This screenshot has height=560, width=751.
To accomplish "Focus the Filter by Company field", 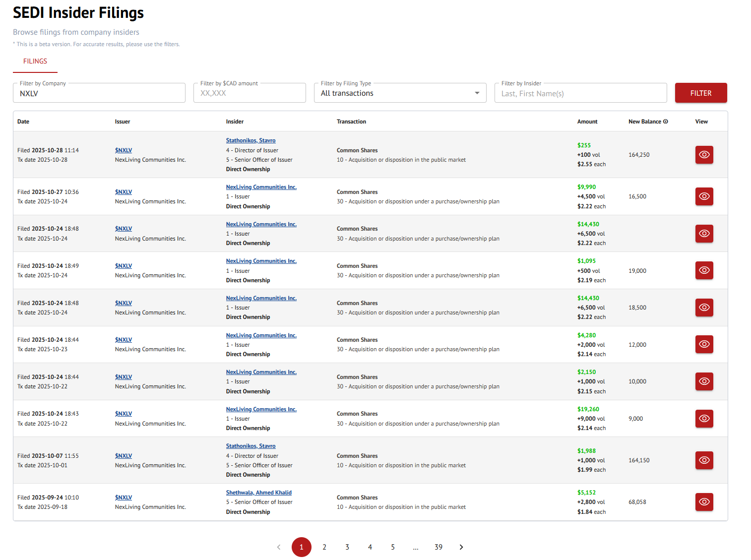I will click(x=99, y=93).
